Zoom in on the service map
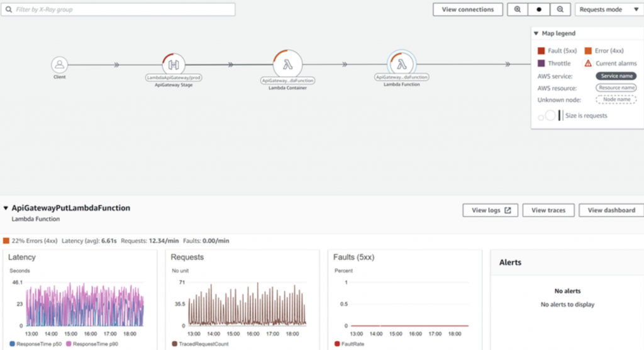Image resolution: width=644 pixels, height=350 pixels. click(518, 9)
